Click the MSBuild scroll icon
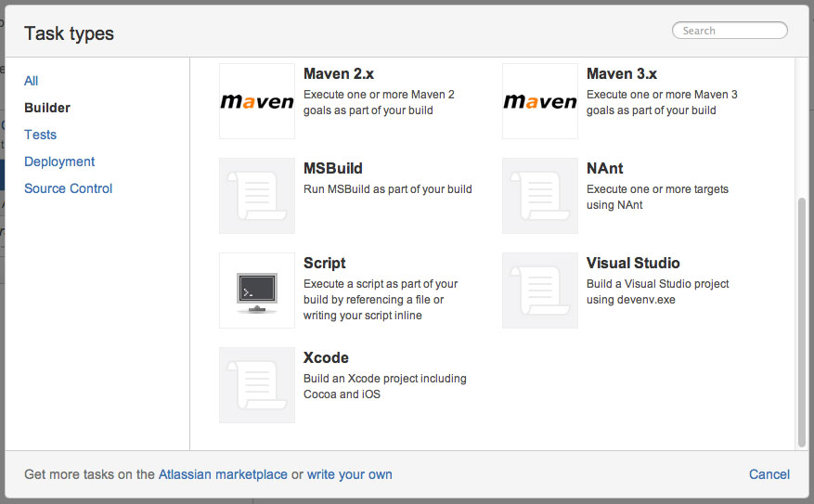The height and width of the screenshot is (504, 814). point(257,196)
